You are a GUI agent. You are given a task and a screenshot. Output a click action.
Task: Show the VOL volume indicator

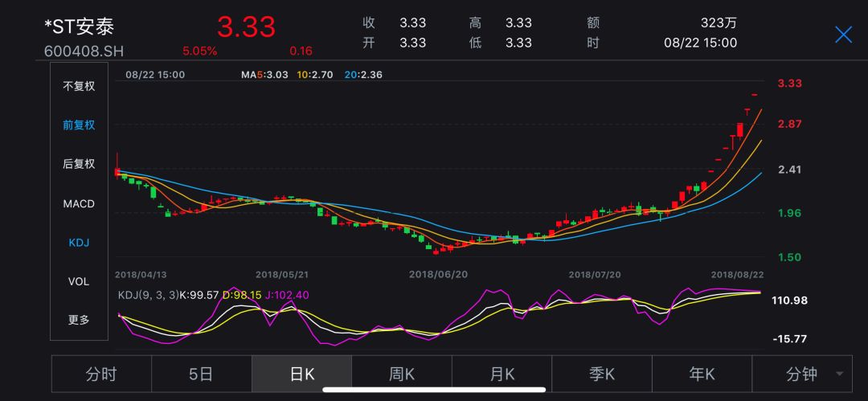pos(79,281)
